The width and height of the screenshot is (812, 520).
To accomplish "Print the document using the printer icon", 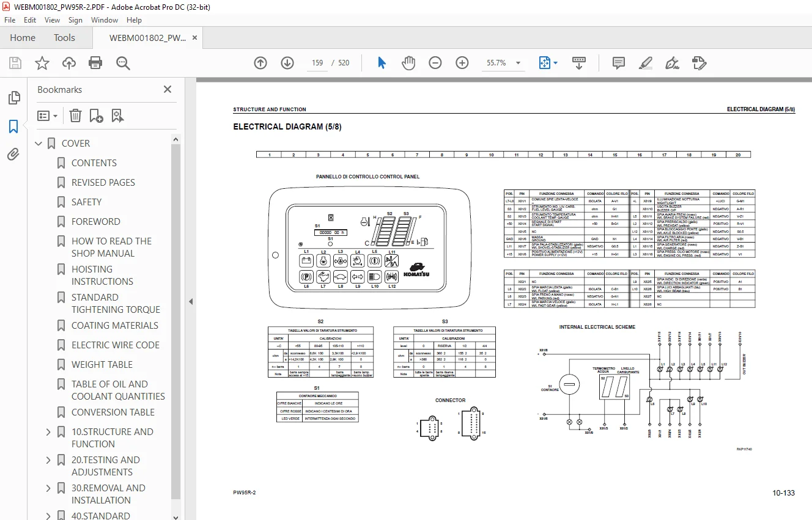I will pos(95,63).
